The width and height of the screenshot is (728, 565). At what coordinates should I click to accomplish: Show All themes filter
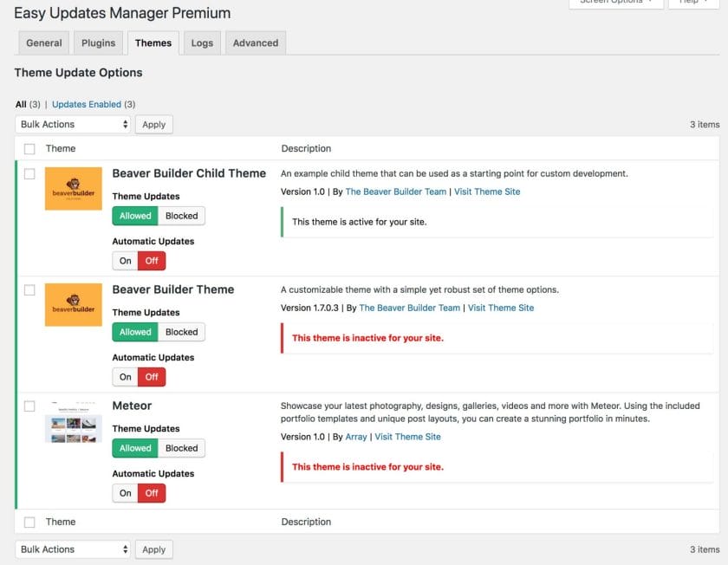point(21,105)
